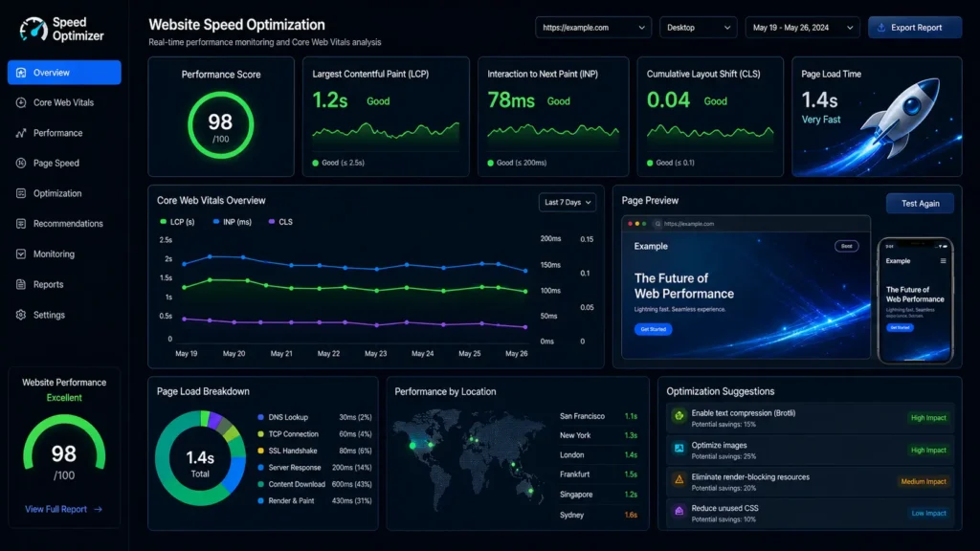Click the Performance Score 98 circular gauge

coord(221,125)
